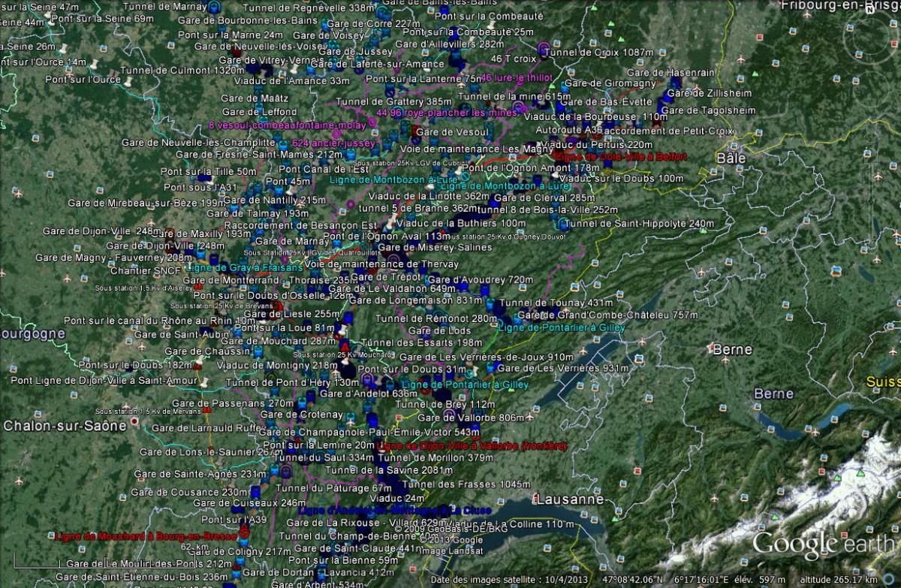Select the Tunnel de Saint-Hippolyte placemark icon
This screenshot has height=588, width=901.
pos(563,223)
